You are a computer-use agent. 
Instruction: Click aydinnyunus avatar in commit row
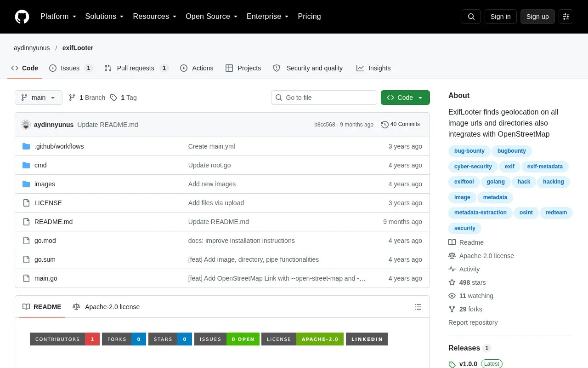26,124
